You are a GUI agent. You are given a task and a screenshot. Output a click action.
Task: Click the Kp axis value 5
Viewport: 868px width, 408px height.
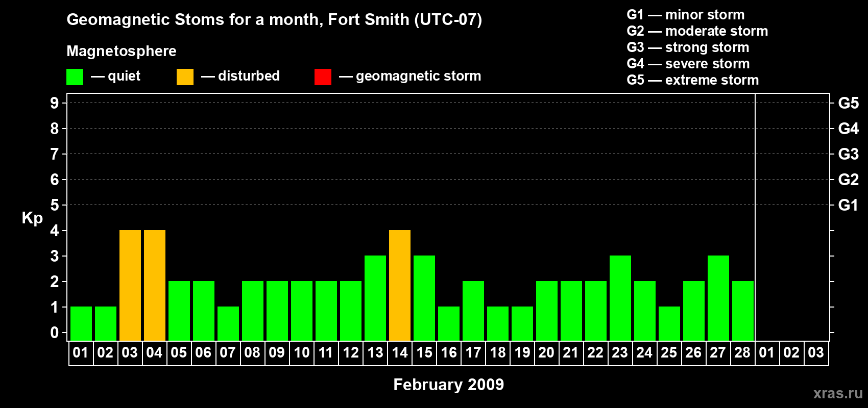click(55, 205)
